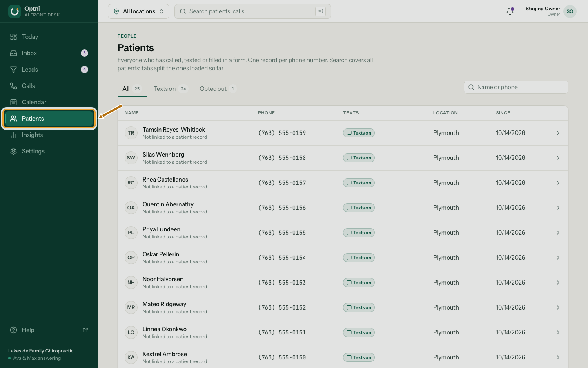Click Texts on badge for Noor Halvorsen
Screen dimensions: 588x368
pos(359,283)
